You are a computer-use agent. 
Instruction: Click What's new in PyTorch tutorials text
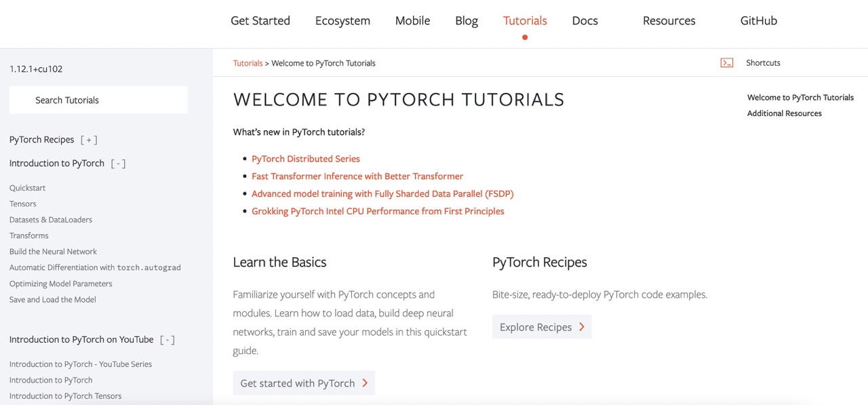(299, 132)
